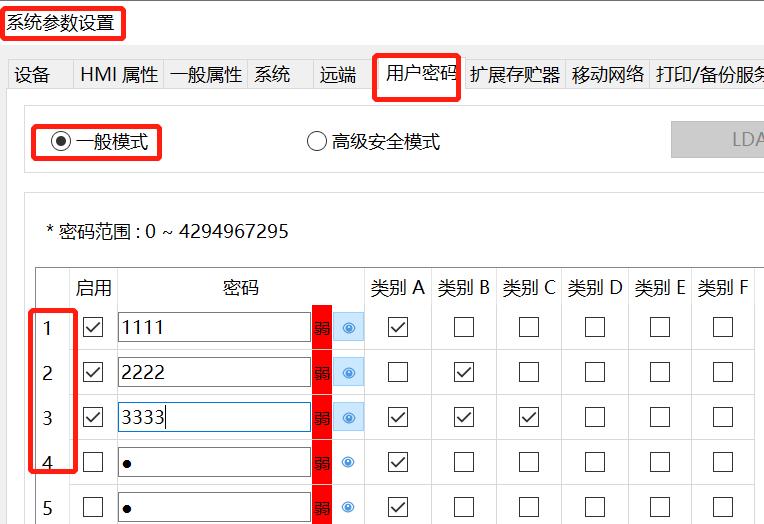Check 类别 B for user 4
This screenshot has height=524, width=764.
click(x=464, y=462)
